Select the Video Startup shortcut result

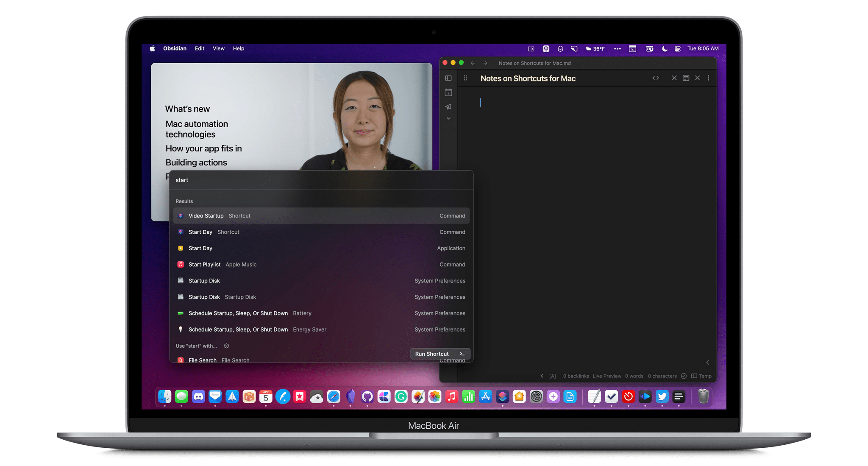321,216
